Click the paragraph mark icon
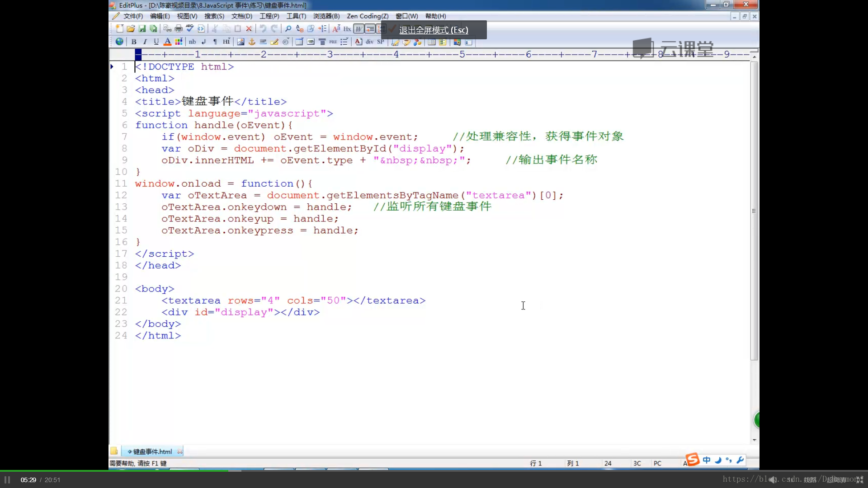868x488 pixels. click(x=215, y=42)
